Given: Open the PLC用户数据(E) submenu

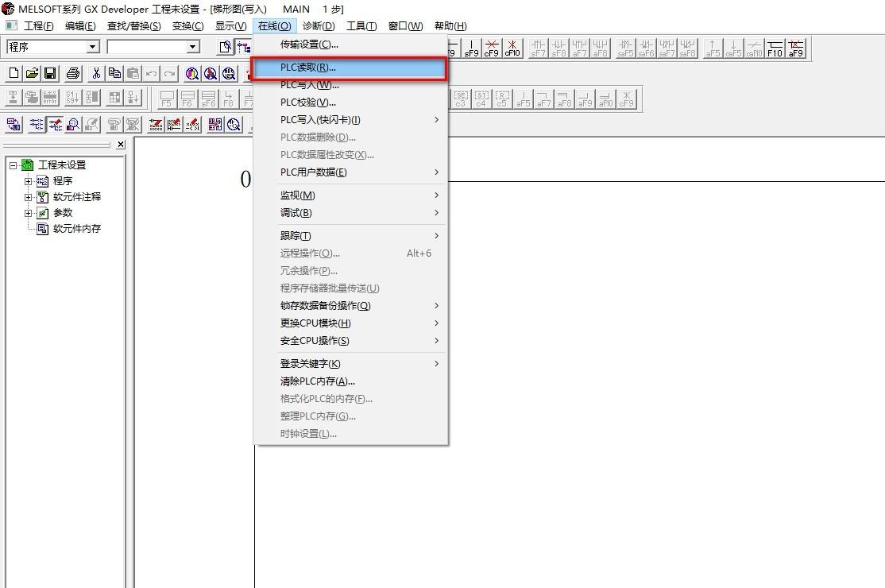Looking at the screenshot, I should click(350, 172).
